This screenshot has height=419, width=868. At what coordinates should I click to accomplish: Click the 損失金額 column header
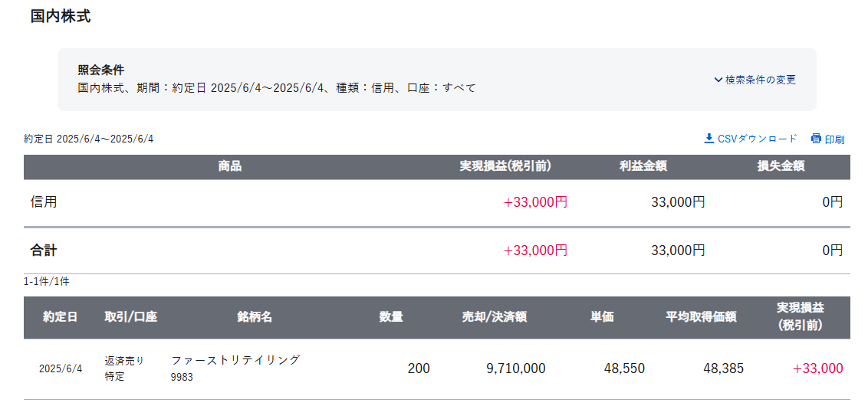pyautogui.click(x=781, y=166)
